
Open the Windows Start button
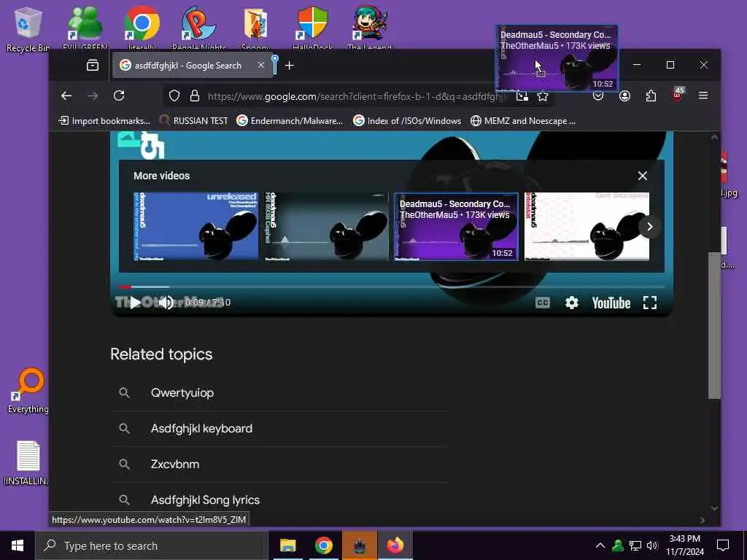(x=18, y=545)
